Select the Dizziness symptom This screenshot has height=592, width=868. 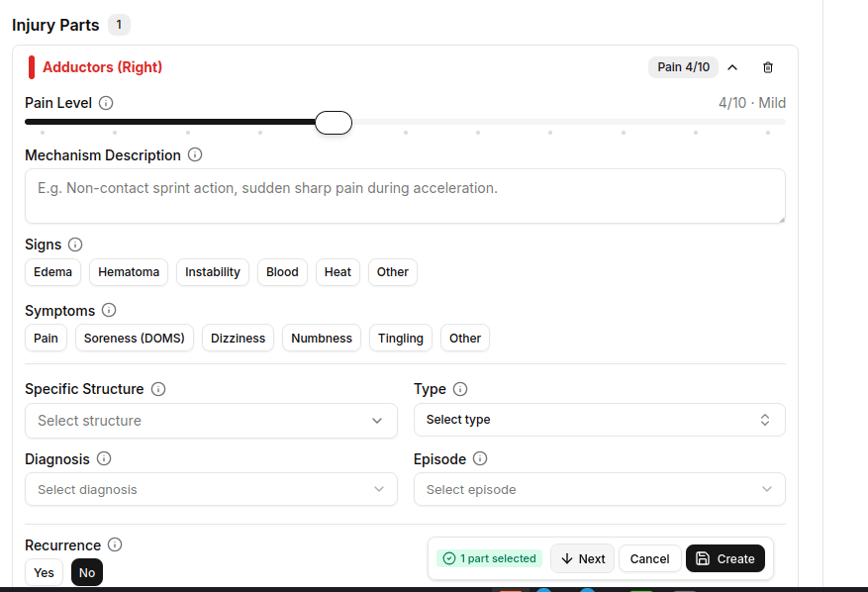[x=239, y=339]
